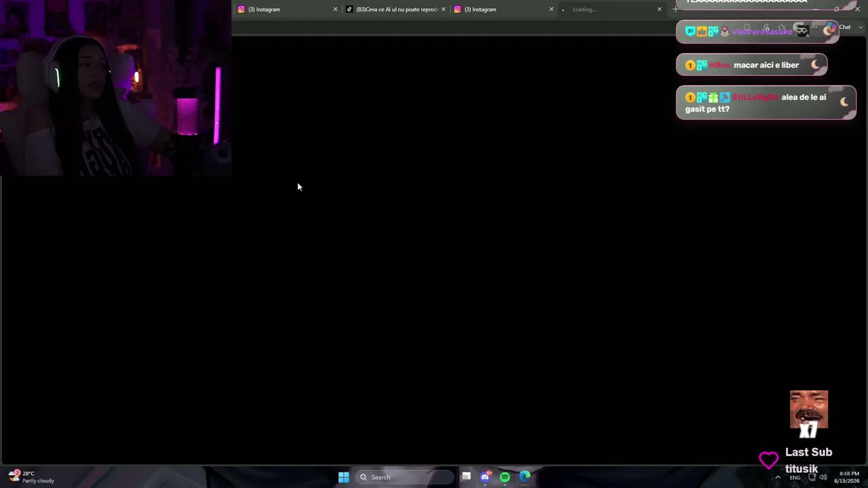Click the Instagram favicon on the first tab
The width and height of the screenshot is (868, 488).
click(x=241, y=9)
